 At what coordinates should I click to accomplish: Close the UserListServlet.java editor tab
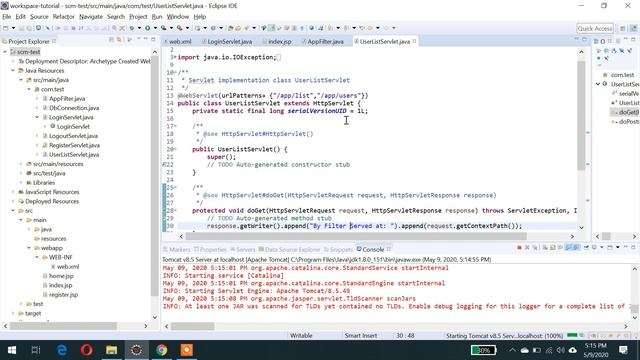tap(414, 41)
